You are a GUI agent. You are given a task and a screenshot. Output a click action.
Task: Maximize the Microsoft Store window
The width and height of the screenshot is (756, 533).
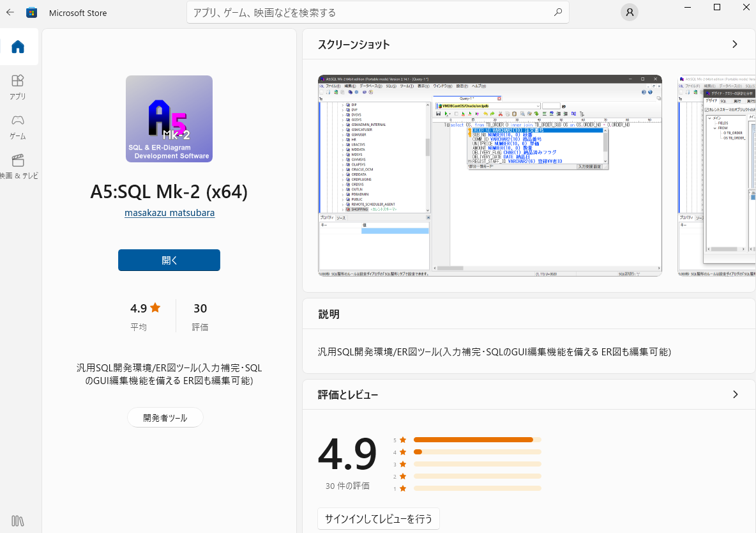point(717,7)
